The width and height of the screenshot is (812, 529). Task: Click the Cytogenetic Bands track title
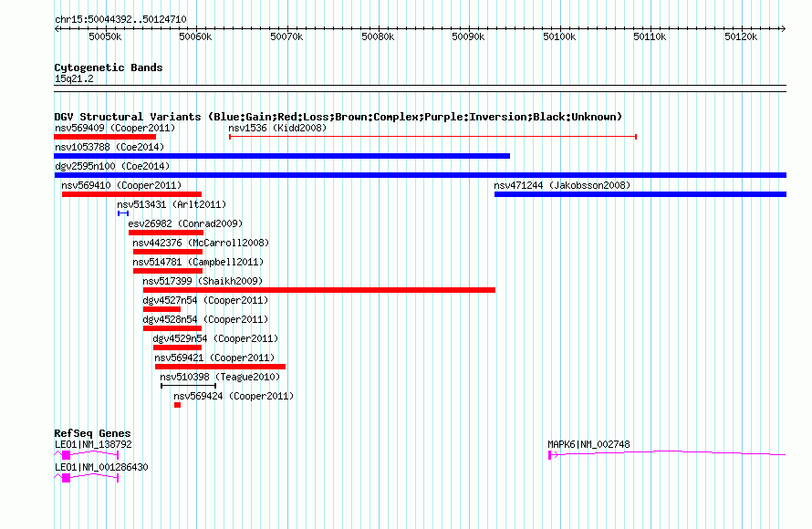109,67
